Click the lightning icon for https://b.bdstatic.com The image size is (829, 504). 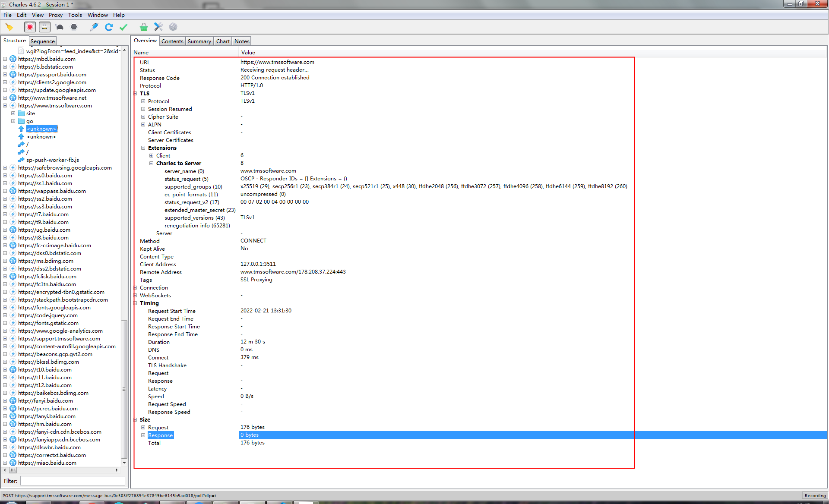pos(13,67)
